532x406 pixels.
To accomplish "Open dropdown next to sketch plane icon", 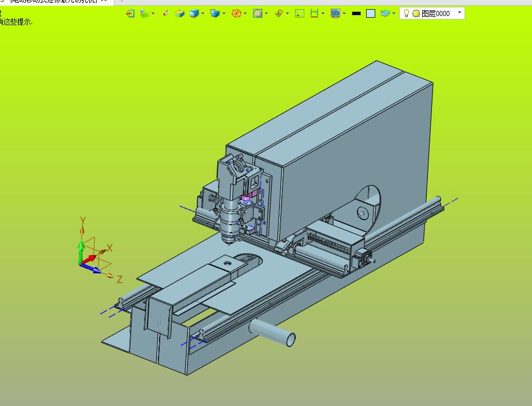I will pos(153,14).
